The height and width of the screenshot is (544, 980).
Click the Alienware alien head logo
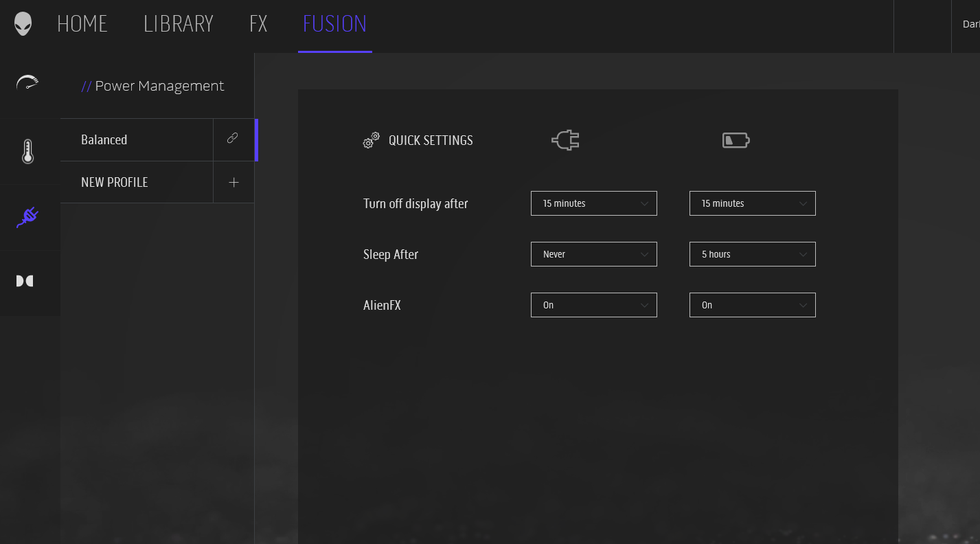[23, 24]
